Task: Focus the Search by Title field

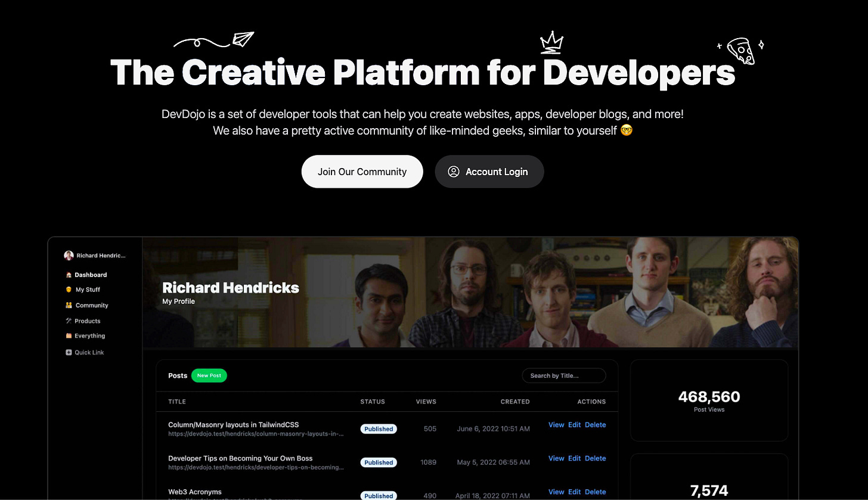Action: 564,375
